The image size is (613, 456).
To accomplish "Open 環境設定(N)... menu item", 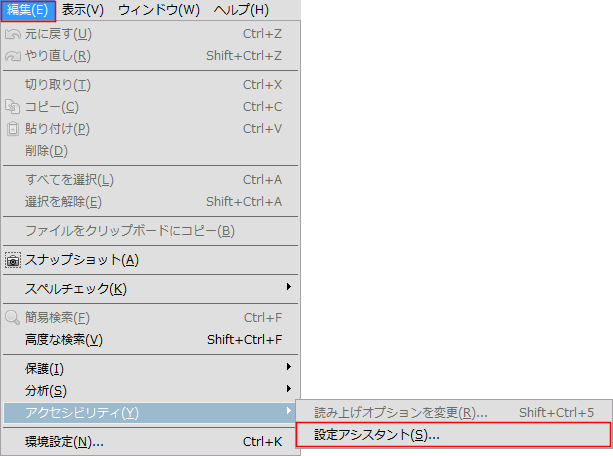I will point(151,442).
